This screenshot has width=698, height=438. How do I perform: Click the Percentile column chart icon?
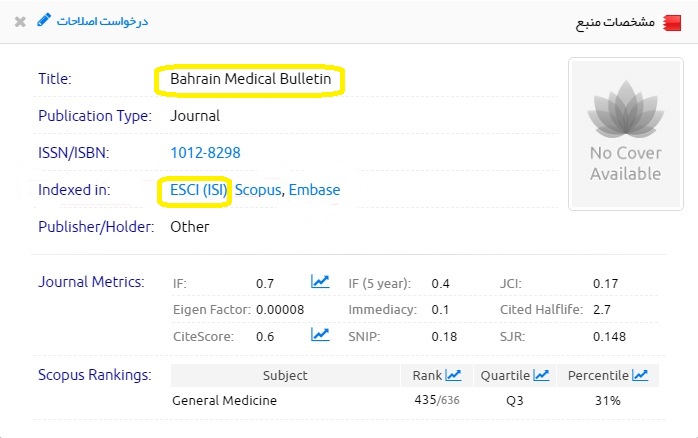pyautogui.click(x=640, y=375)
